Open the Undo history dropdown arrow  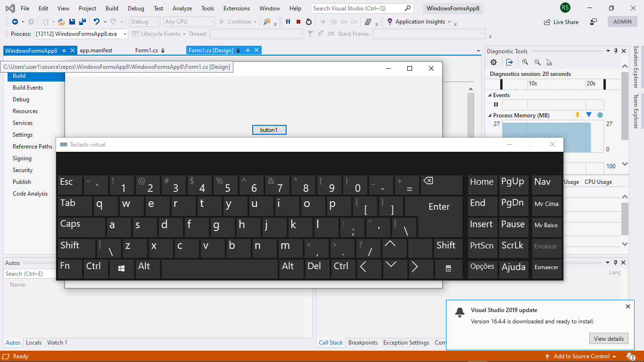tap(105, 22)
